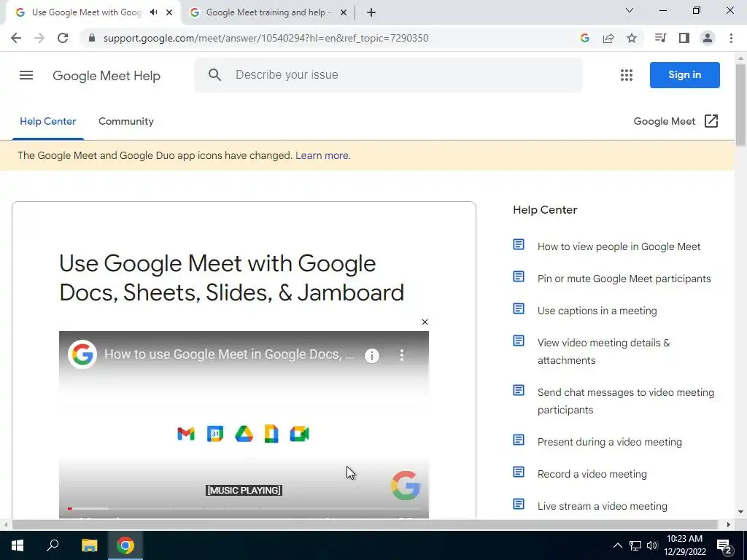Click the lock icon in address bar

click(92, 38)
